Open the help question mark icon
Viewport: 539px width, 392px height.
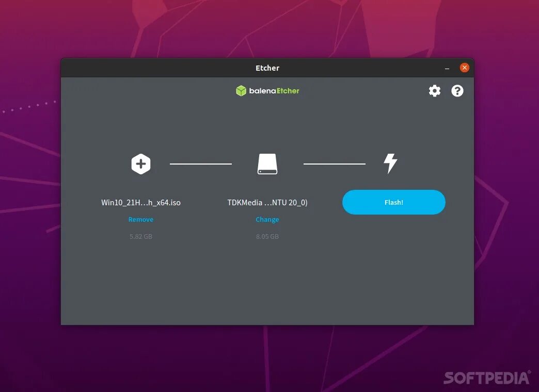[457, 91]
